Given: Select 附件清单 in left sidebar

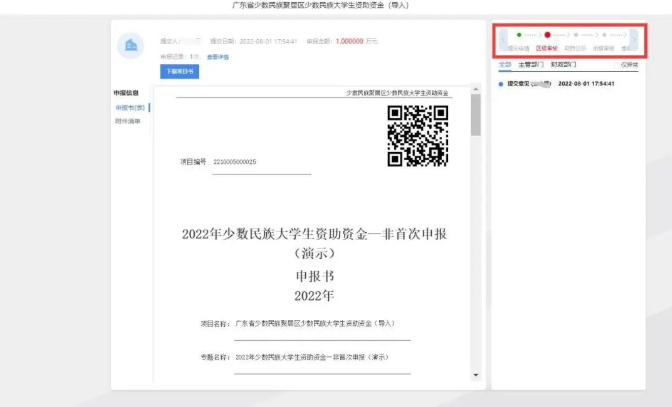Looking at the screenshot, I should pyautogui.click(x=128, y=121).
